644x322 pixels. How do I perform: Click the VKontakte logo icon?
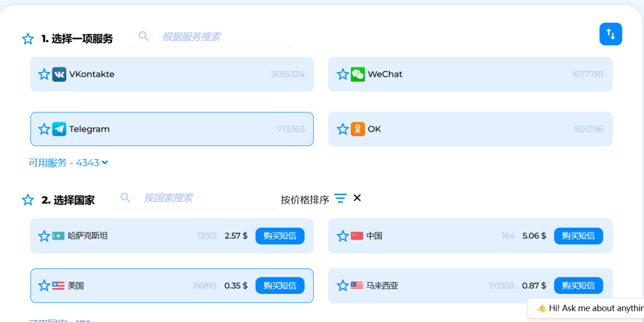click(x=59, y=75)
